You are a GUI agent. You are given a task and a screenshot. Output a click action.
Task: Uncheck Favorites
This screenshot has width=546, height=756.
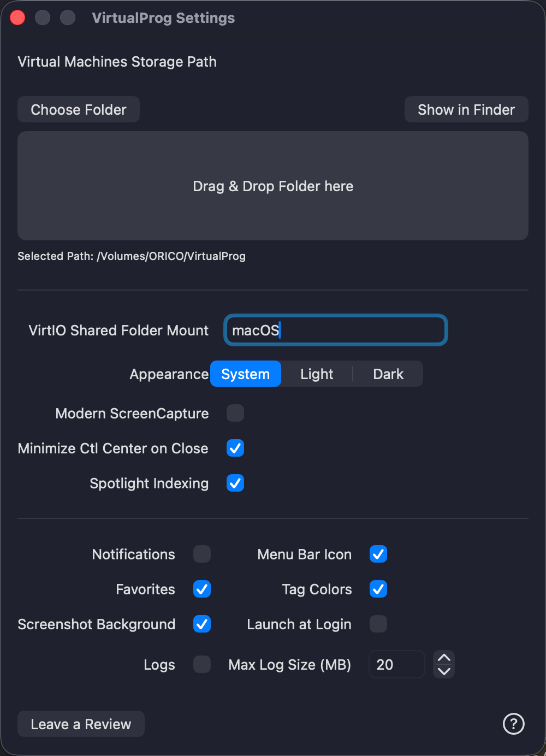point(201,589)
